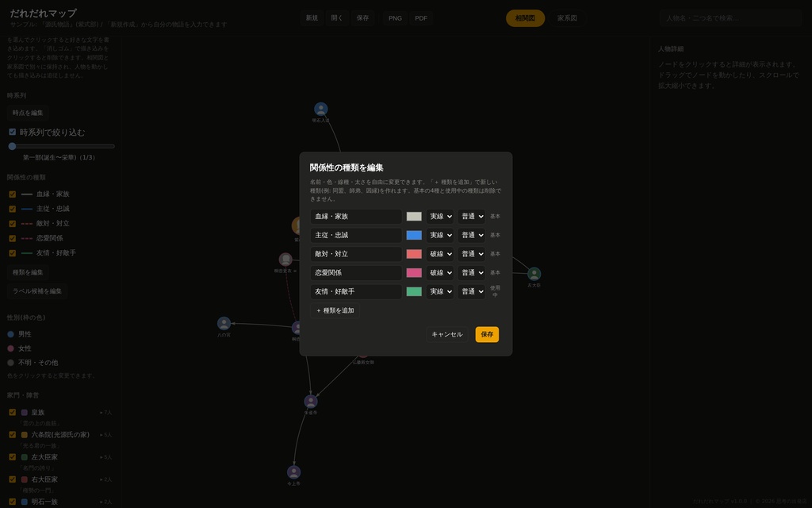Export as PDF
This screenshot has height=508, width=812.
pos(421,18)
